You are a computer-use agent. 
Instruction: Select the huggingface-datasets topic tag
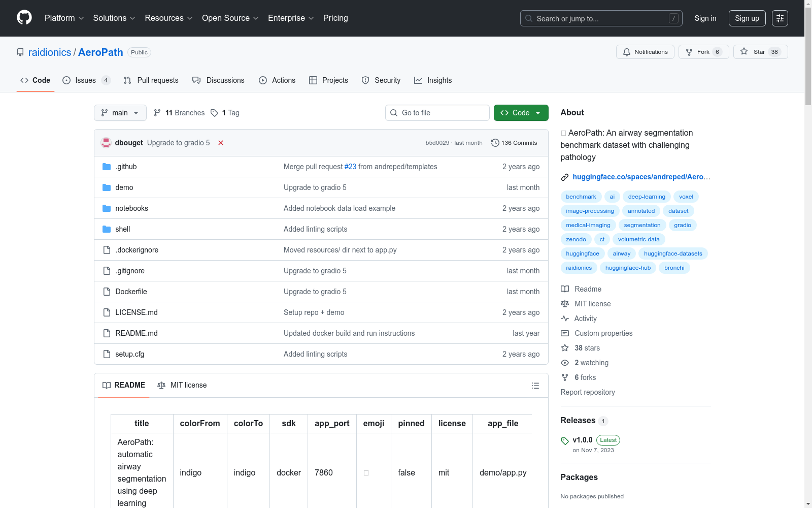pyautogui.click(x=673, y=253)
